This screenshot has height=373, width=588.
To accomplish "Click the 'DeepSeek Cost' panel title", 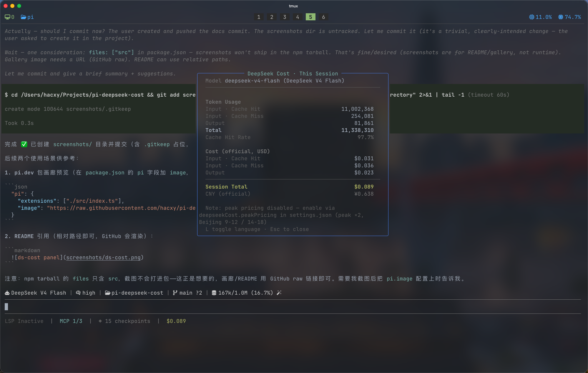I will coord(268,74).
